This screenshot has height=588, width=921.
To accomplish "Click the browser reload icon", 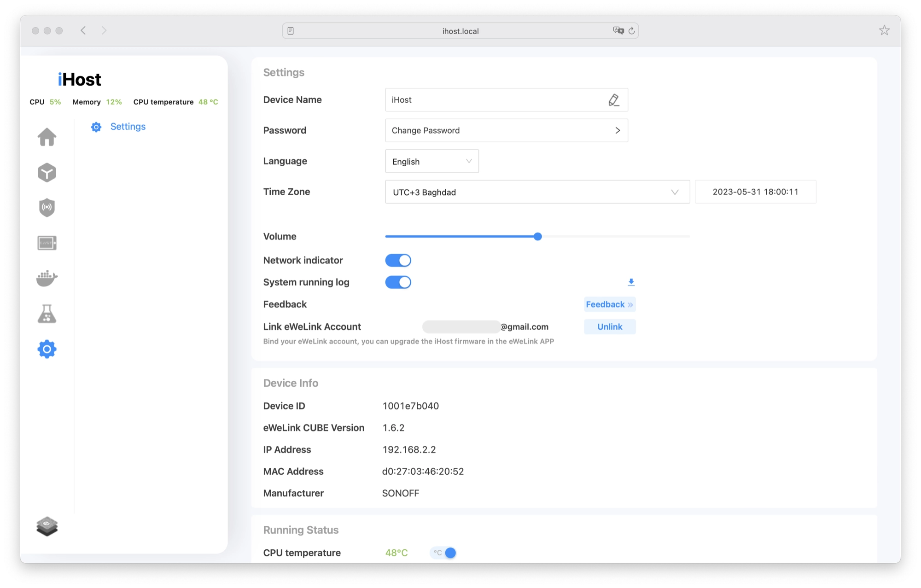I will (x=632, y=31).
